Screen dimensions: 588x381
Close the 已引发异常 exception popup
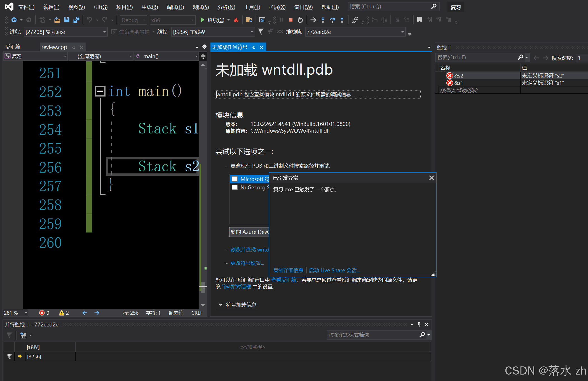point(432,178)
